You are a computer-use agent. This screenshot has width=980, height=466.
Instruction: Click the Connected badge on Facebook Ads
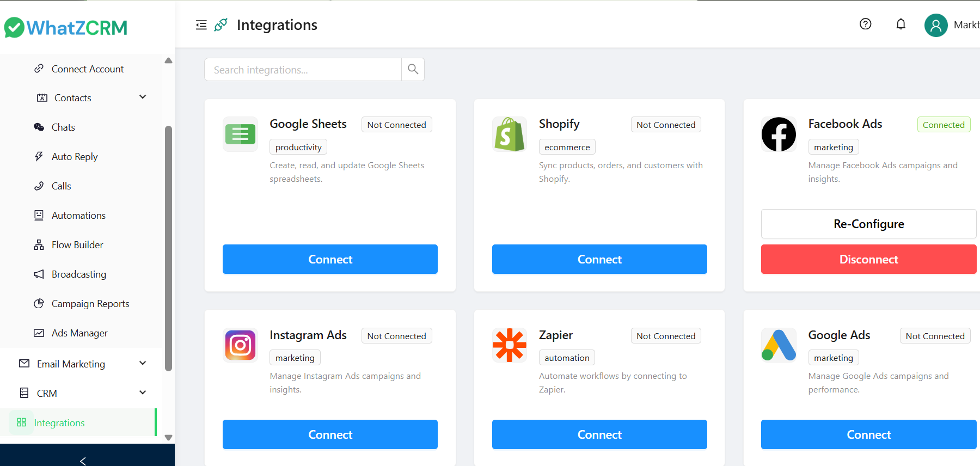pyautogui.click(x=944, y=124)
